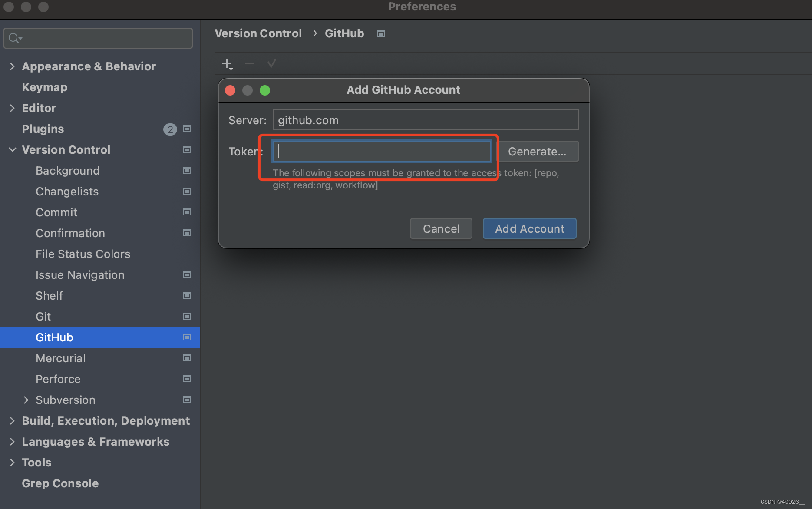Viewport: 812px width, 509px height.
Task: Click project-level icon in Changelists row
Action: [187, 191]
